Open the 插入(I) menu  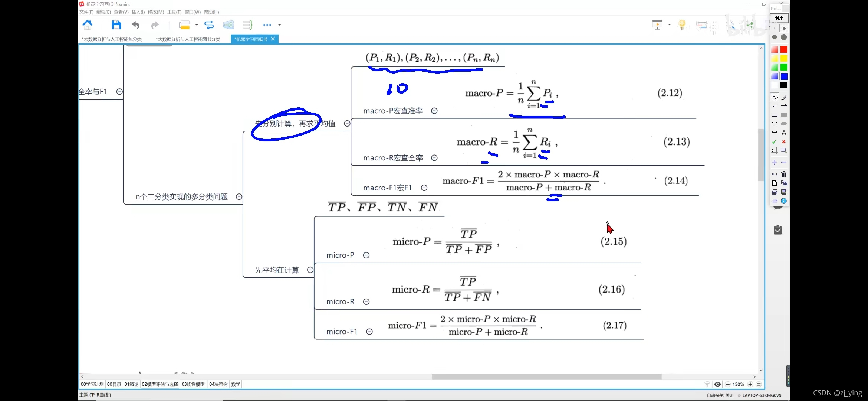point(138,12)
